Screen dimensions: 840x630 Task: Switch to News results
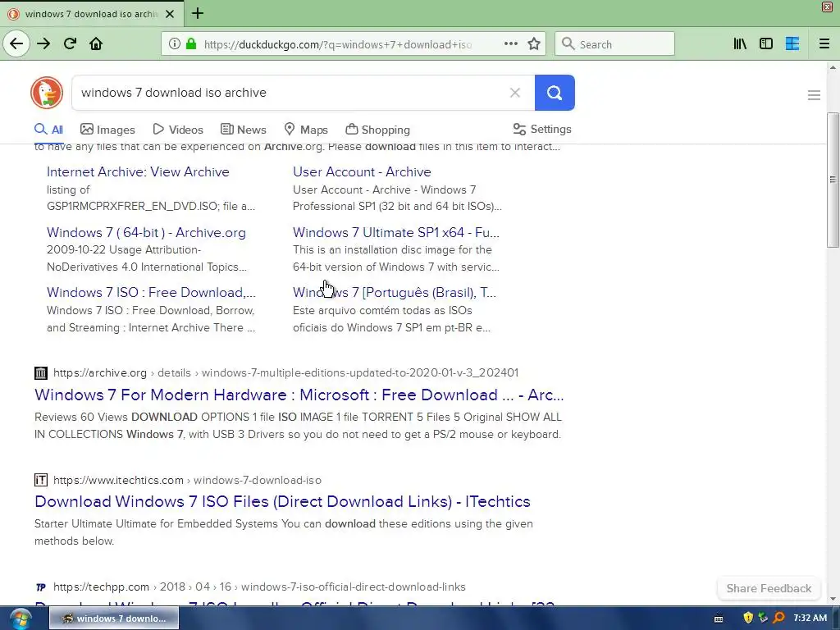point(243,130)
